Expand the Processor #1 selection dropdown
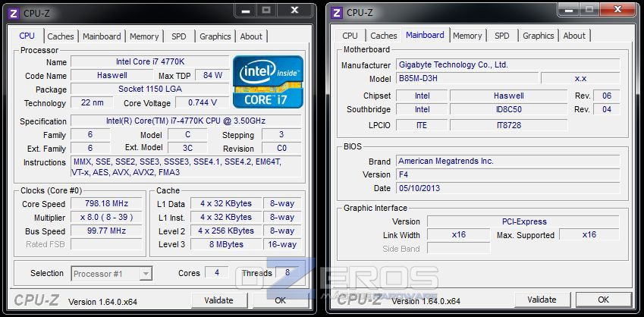The image size is (644, 317). [x=146, y=274]
